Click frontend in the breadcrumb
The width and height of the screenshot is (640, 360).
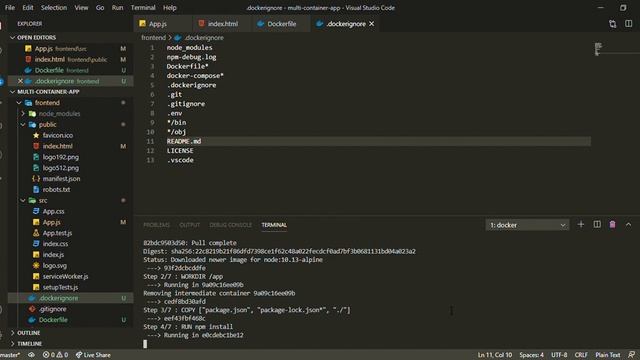pyautogui.click(x=153, y=38)
